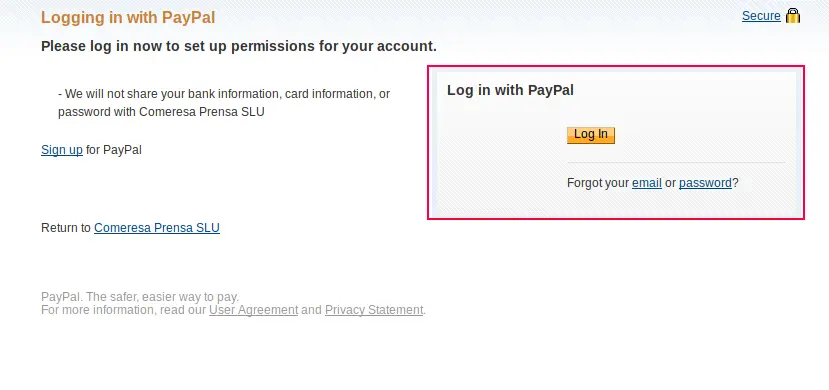Click the 'Return to' text label
The image size is (829, 390).
click(66, 228)
